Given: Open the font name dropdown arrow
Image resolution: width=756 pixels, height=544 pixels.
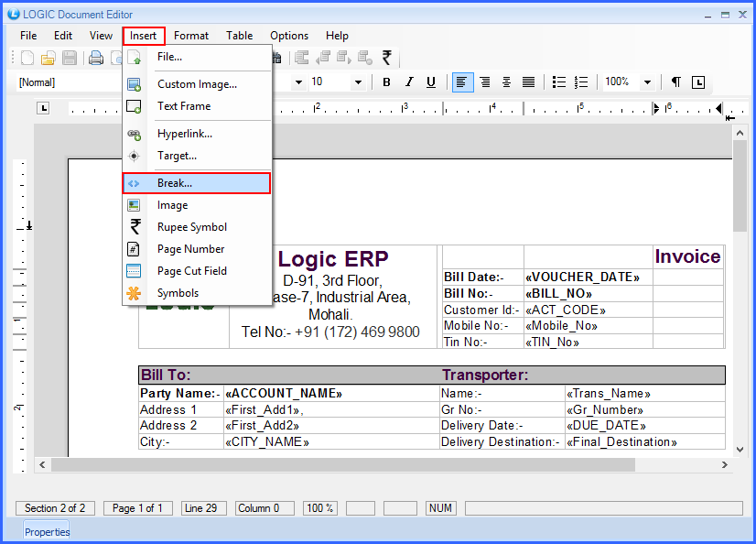Looking at the screenshot, I should [299, 82].
